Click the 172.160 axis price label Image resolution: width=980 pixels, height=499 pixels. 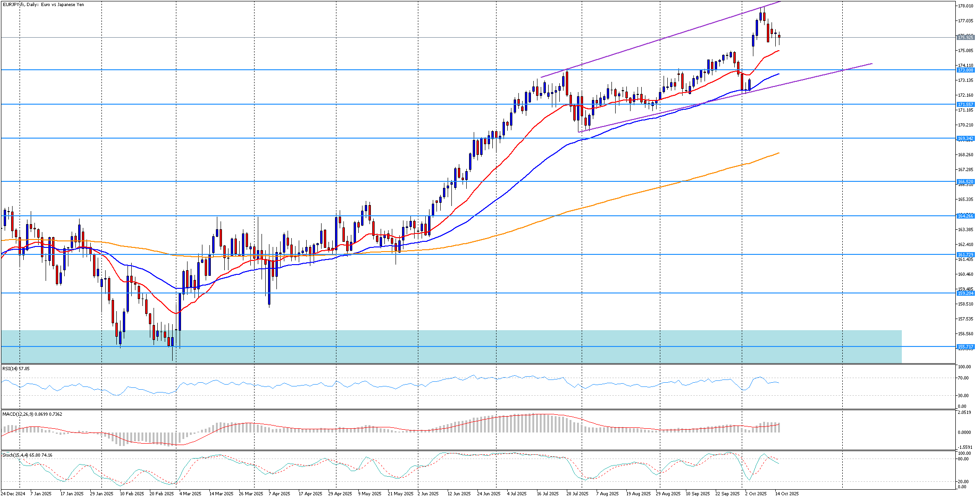[x=965, y=95]
